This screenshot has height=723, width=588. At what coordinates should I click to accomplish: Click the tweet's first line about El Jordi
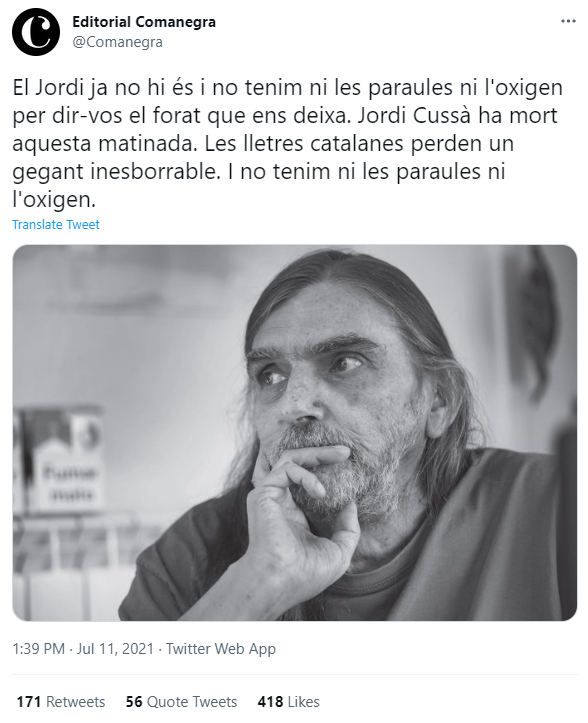click(287, 88)
